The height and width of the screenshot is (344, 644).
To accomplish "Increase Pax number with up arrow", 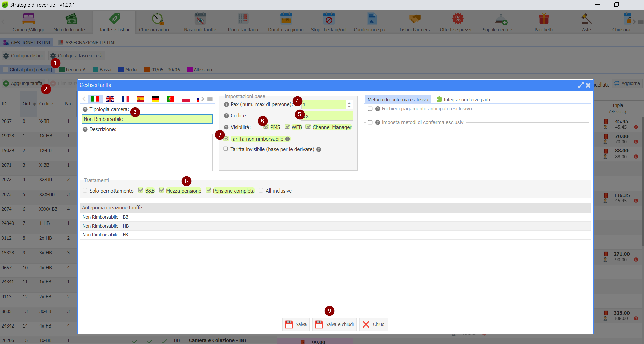I will pos(349,103).
